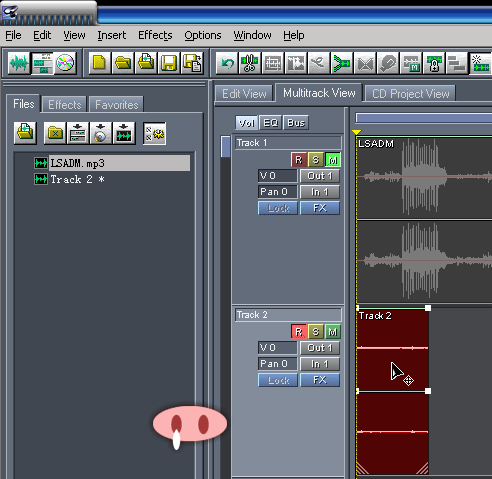The width and height of the screenshot is (492, 479).
Task: Lock Track 1 with Lock button
Action: pyautogui.click(x=278, y=208)
